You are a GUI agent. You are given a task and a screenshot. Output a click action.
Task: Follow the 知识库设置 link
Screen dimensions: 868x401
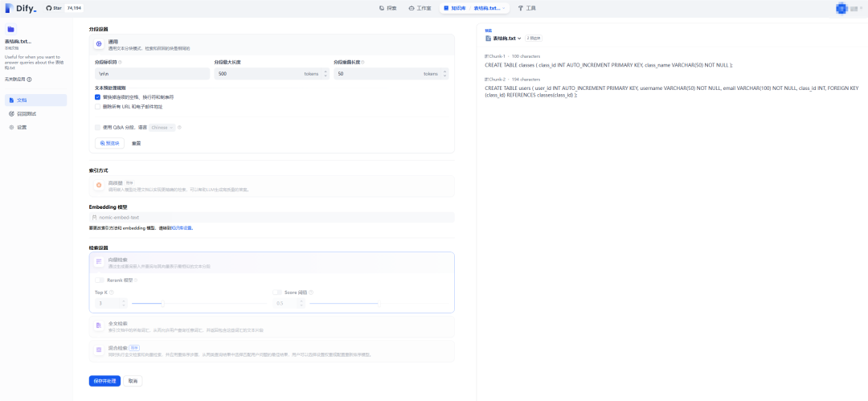[182, 227]
